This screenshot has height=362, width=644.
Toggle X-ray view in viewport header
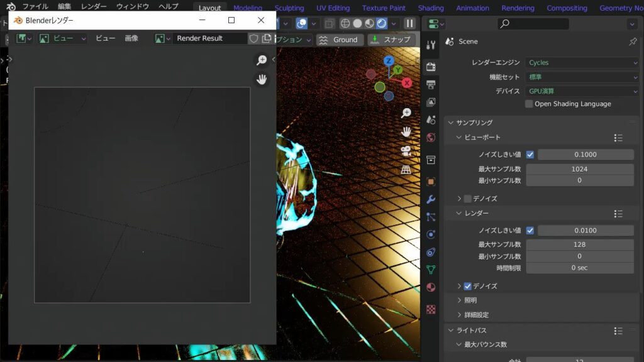(x=329, y=23)
